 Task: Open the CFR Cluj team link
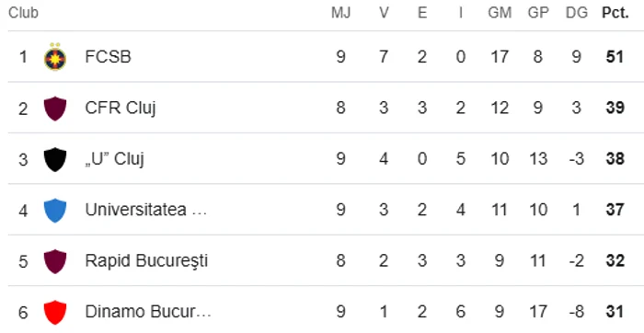tap(121, 108)
